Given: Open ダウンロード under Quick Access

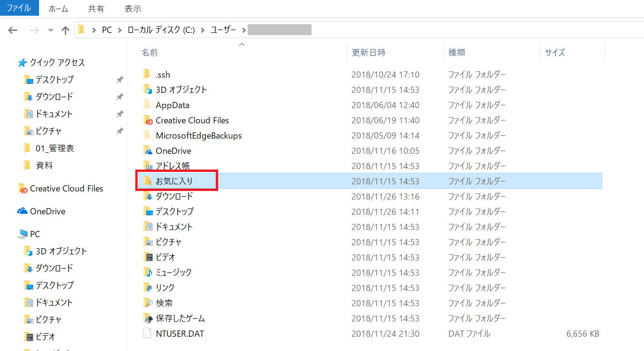Looking at the screenshot, I should point(54,97).
